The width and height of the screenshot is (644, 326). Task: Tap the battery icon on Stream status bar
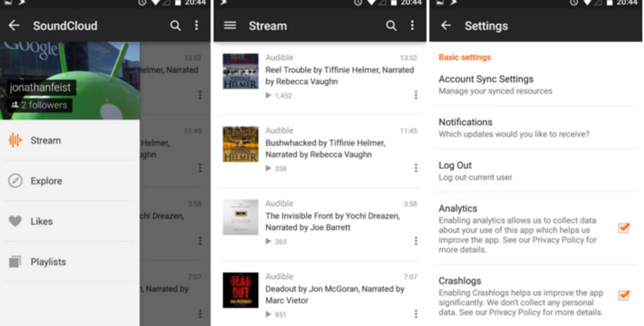394,3
